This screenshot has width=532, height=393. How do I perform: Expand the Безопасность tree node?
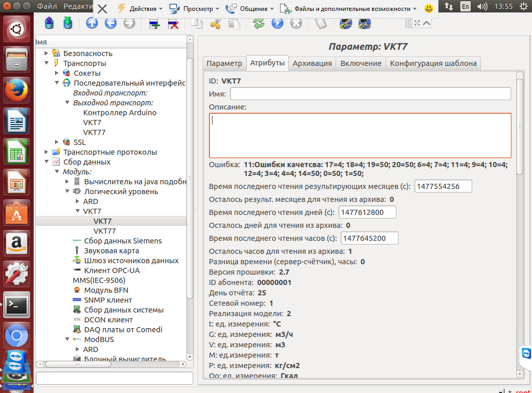click(x=47, y=53)
